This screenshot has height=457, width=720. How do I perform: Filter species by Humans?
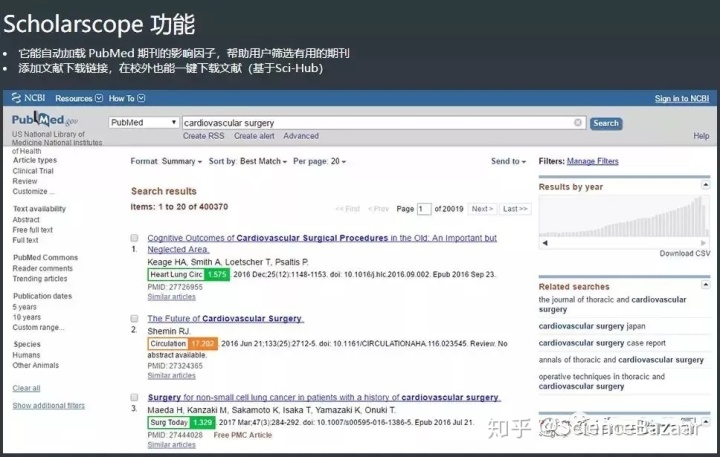(26, 355)
